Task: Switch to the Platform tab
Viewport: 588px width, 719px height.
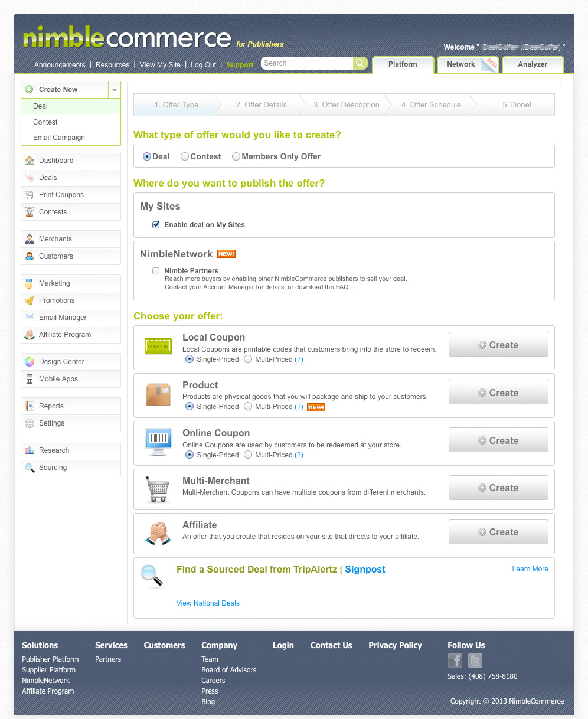Action: coord(403,64)
